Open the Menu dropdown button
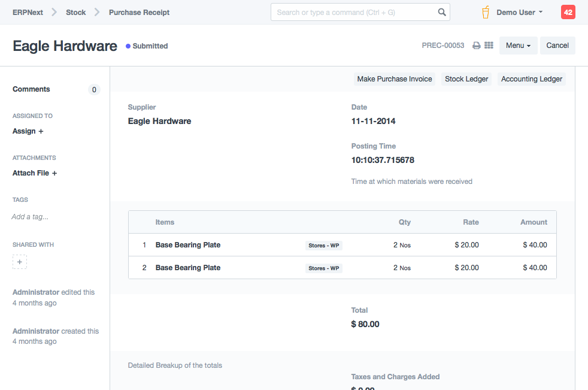The image size is (588, 390). click(x=518, y=46)
